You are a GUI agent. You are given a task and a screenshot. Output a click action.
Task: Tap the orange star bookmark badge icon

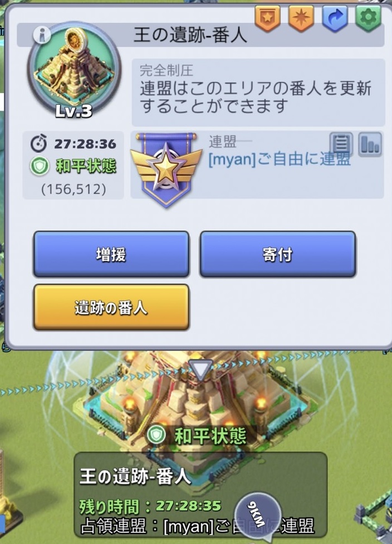(x=267, y=19)
